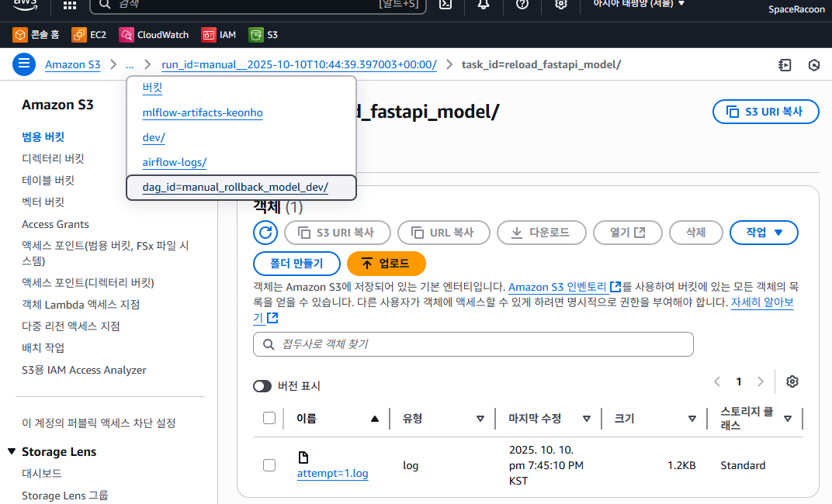Open the notifications bell
832x504 pixels.
click(484, 5)
